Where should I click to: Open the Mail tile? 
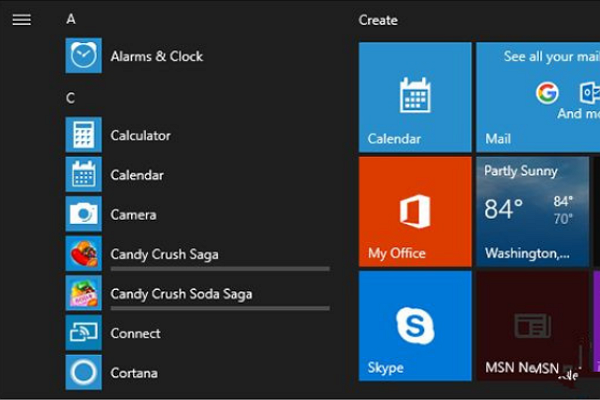537,97
